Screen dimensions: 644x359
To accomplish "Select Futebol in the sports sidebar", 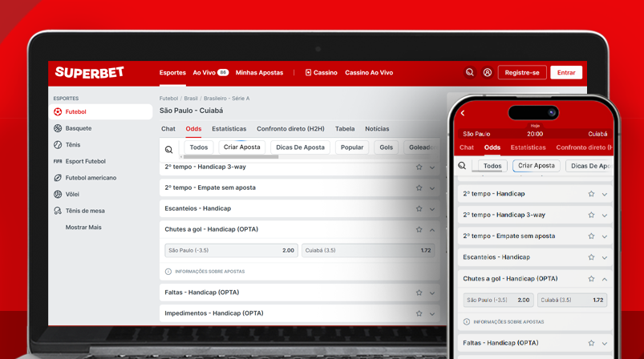I will [75, 112].
